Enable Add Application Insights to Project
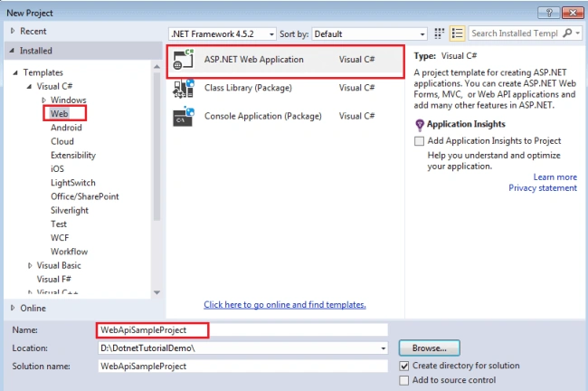The width and height of the screenshot is (588, 391). point(419,141)
